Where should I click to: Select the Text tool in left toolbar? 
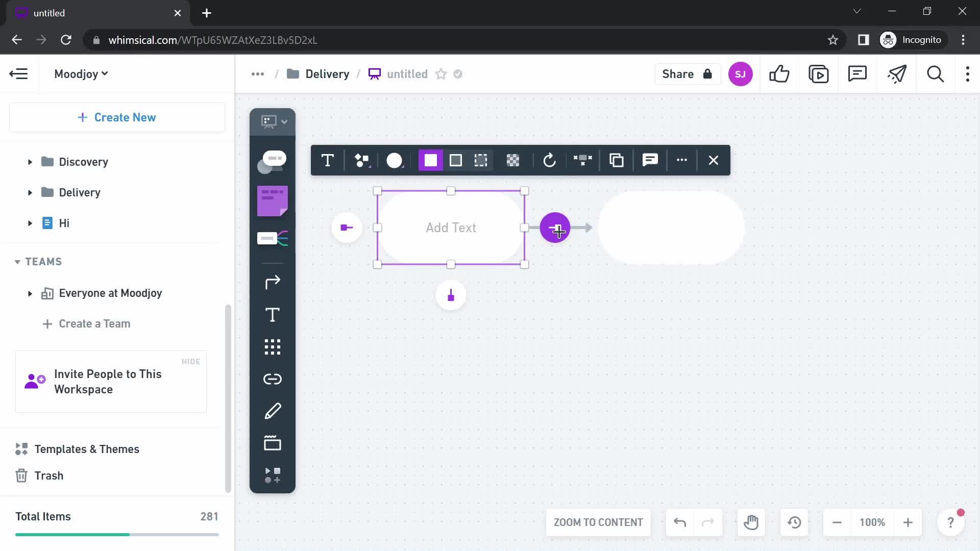coord(273,315)
